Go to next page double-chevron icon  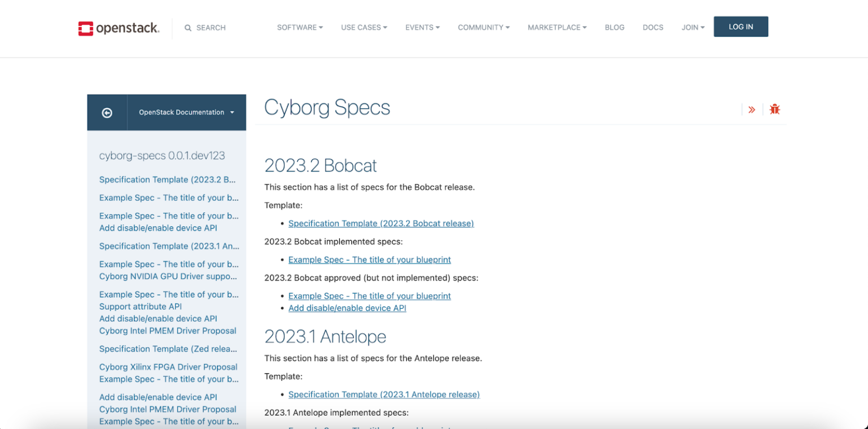click(752, 110)
